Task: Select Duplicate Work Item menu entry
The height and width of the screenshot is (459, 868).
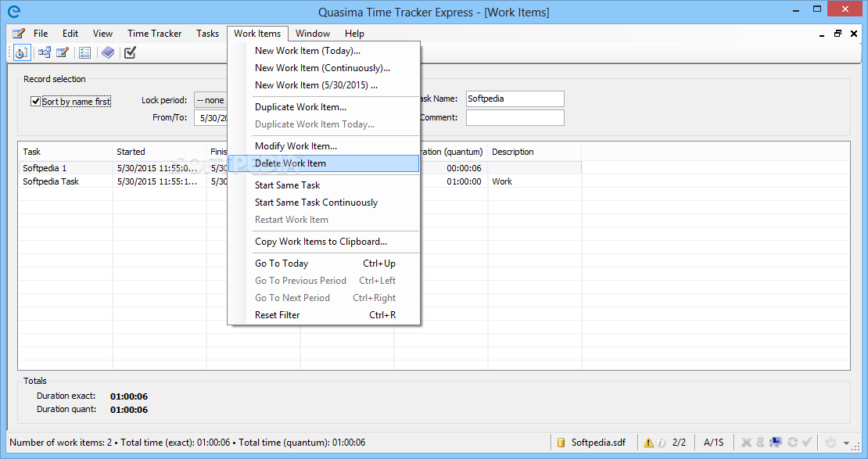Action: click(x=324, y=107)
